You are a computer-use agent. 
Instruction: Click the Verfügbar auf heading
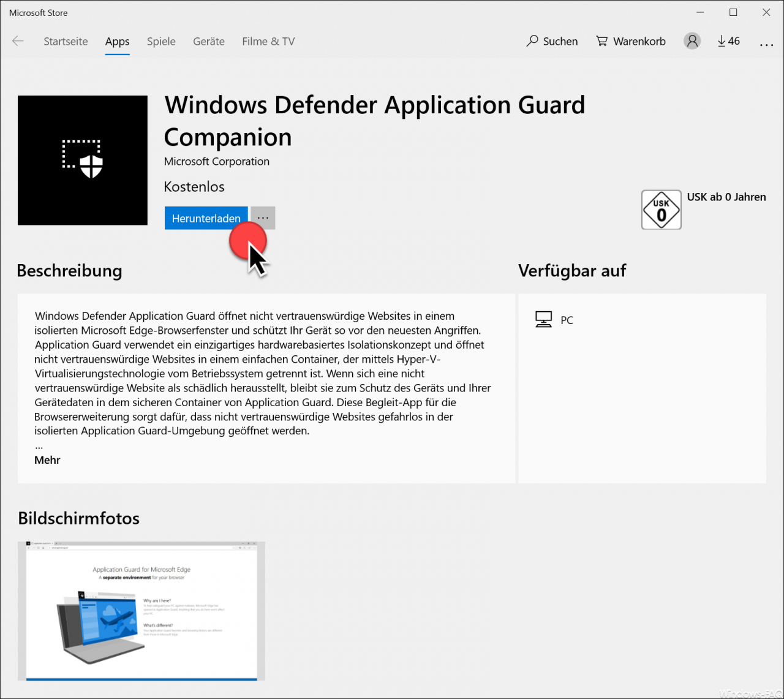coord(572,270)
